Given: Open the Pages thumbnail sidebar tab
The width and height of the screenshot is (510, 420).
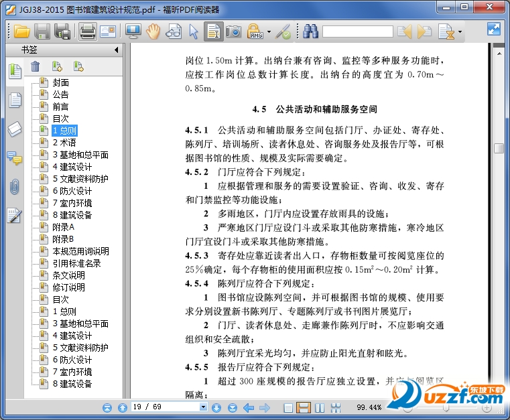Looking at the screenshot, I should click(15, 100).
